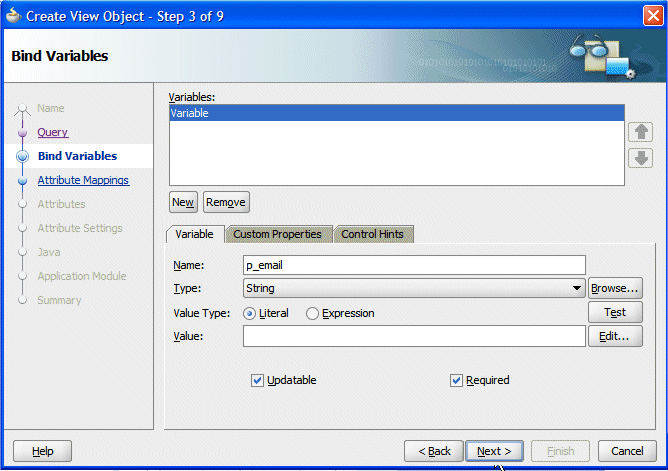Proceed with the Next button
The width and height of the screenshot is (668, 471).
[x=494, y=451]
